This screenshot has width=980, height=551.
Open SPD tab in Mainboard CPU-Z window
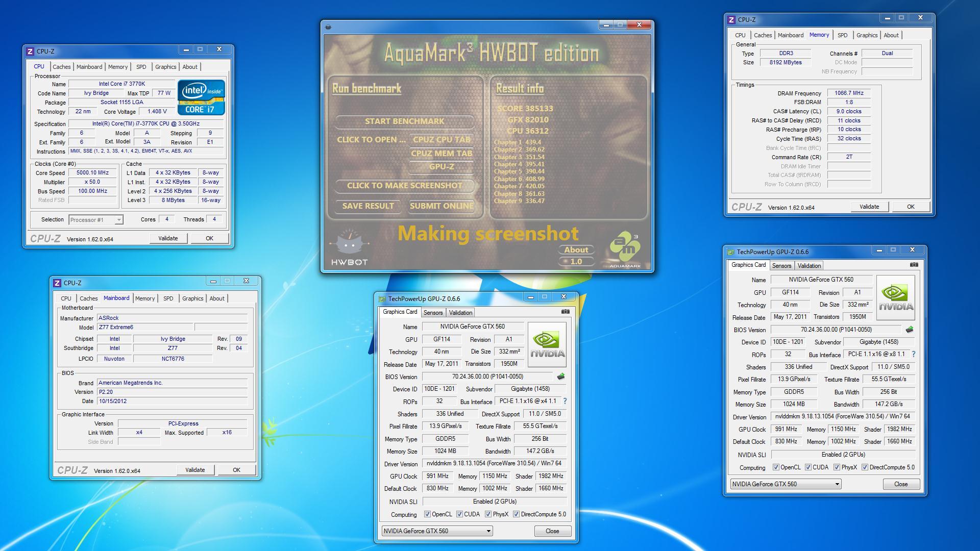[x=168, y=298]
